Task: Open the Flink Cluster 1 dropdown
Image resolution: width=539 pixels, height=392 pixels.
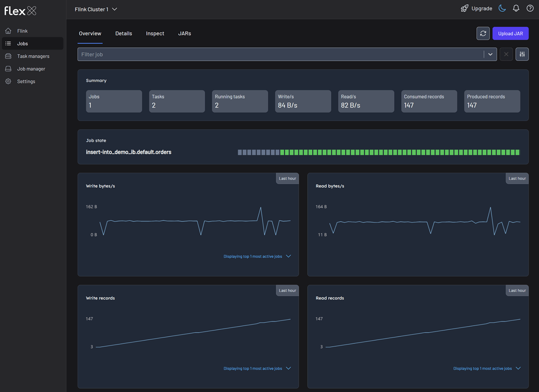Action: 96,9
